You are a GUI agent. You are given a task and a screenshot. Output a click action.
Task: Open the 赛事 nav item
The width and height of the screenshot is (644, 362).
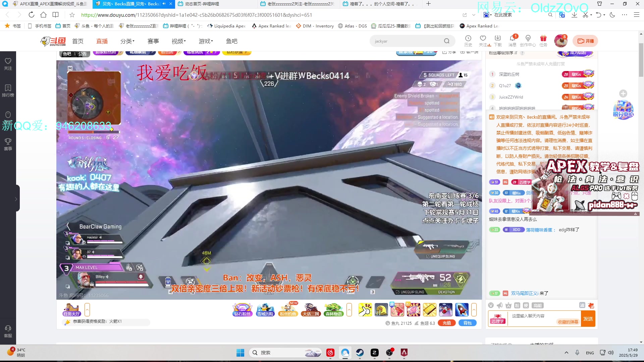click(153, 41)
